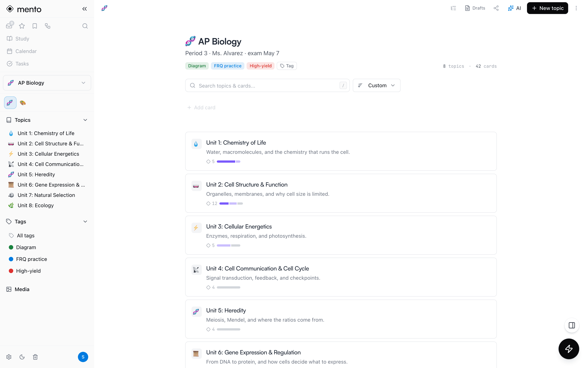Open the Unit 3: Cellular Energetics card
Screen dimensions: 588x368
[x=341, y=235]
